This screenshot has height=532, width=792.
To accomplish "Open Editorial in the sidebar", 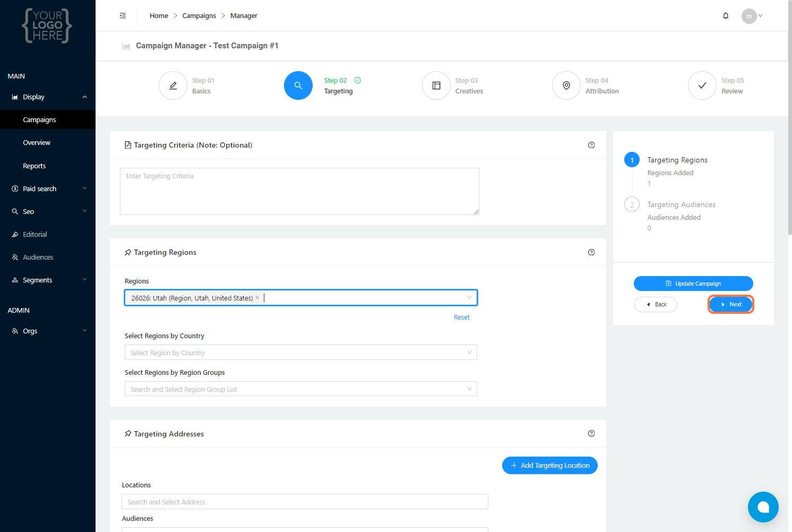I will coord(35,234).
